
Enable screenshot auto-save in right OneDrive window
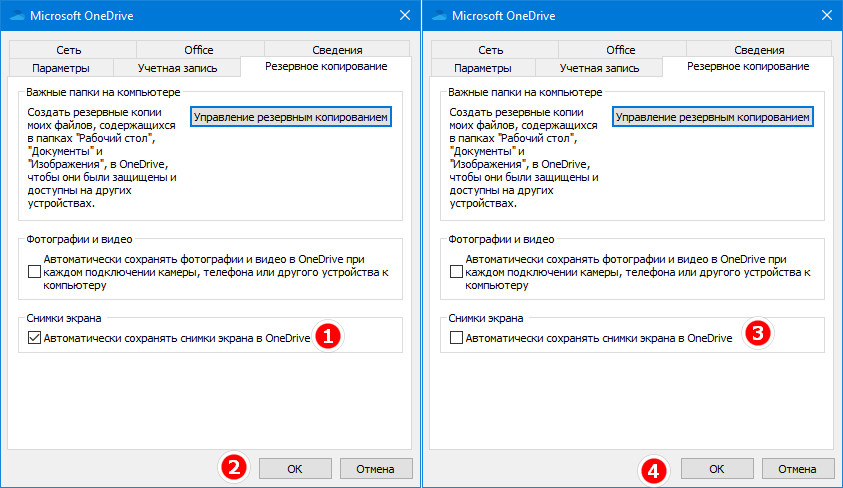[x=456, y=338]
